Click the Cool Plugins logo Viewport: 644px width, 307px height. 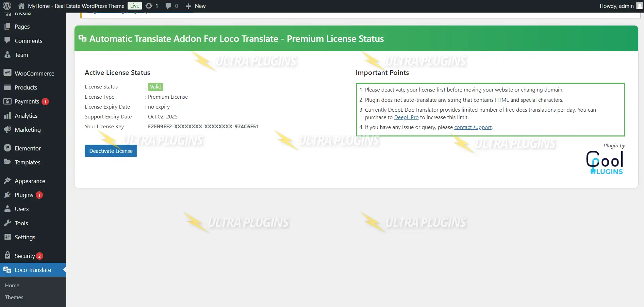point(605,162)
